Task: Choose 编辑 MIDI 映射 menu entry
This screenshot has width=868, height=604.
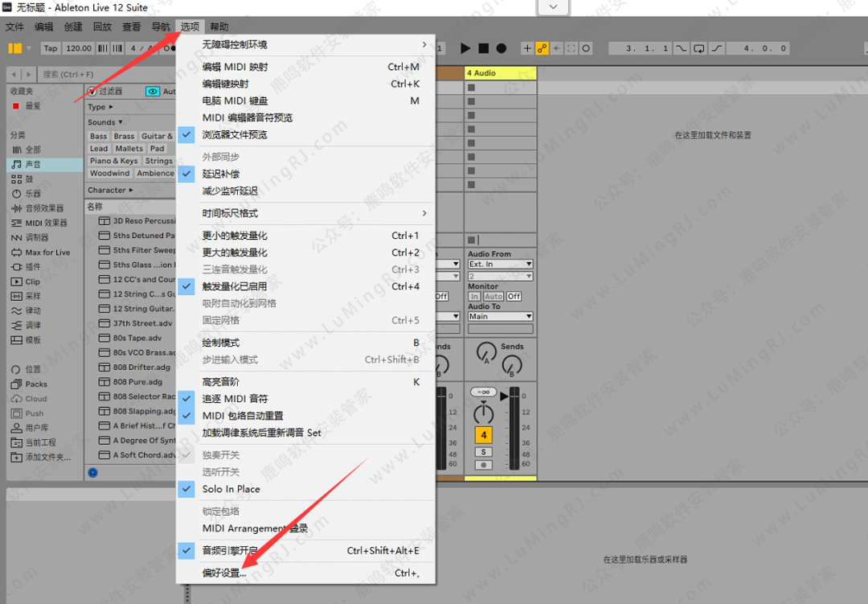Action: [305, 67]
